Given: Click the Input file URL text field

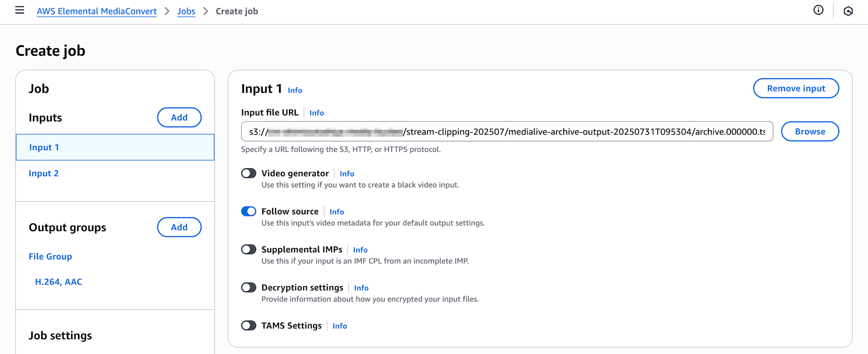Looking at the screenshot, I should [x=507, y=131].
